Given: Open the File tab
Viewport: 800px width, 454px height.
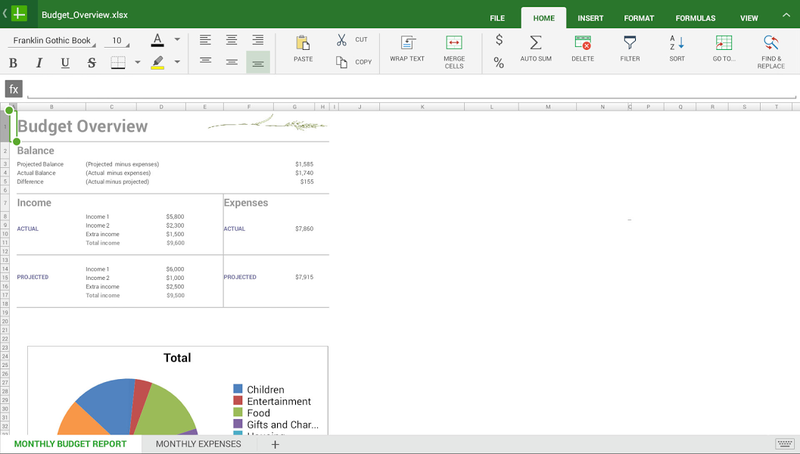Looking at the screenshot, I should 497,18.
